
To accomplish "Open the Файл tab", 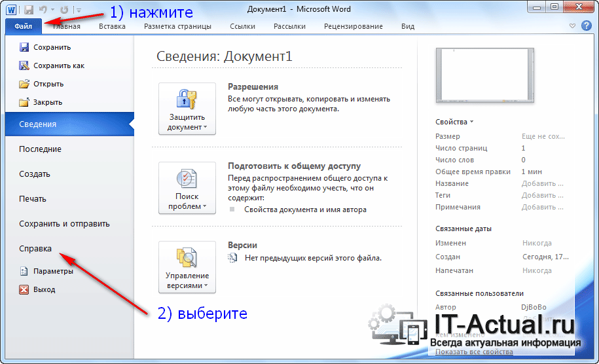I will point(24,26).
